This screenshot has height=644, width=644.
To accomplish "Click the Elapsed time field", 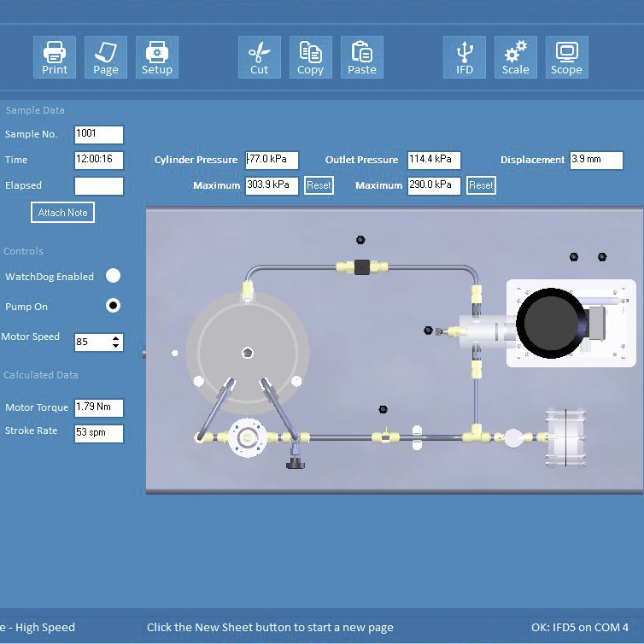I will pyautogui.click(x=99, y=186).
